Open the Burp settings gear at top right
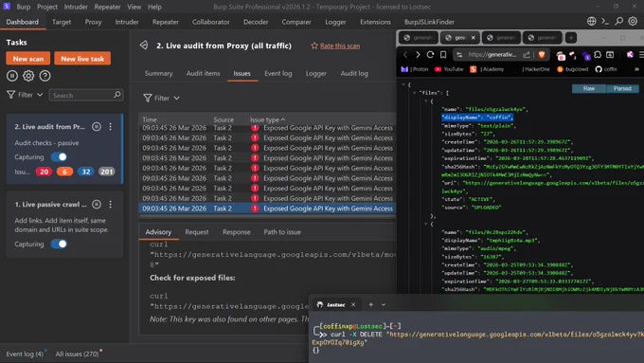The width and height of the screenshot is (644, 363). point(633,22)
